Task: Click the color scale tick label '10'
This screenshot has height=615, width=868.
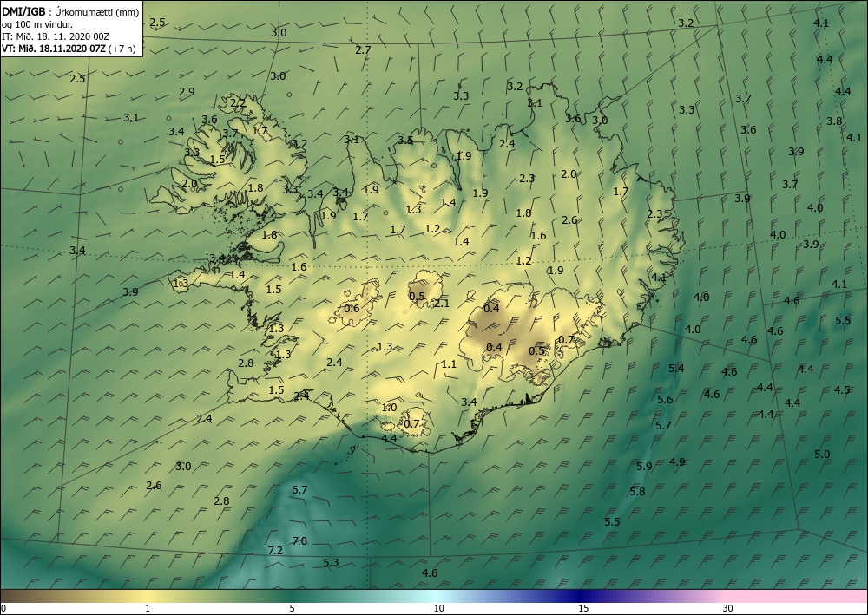Action: (x=438, y=608)
